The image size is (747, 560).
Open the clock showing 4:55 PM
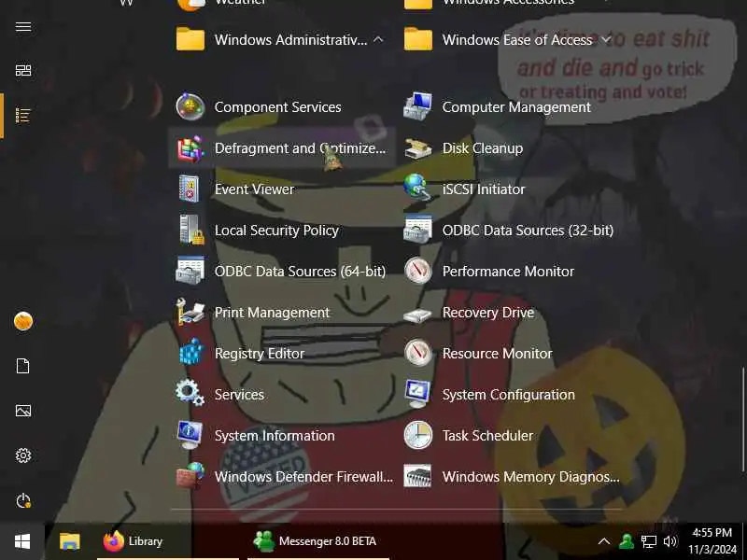point(712,541)
